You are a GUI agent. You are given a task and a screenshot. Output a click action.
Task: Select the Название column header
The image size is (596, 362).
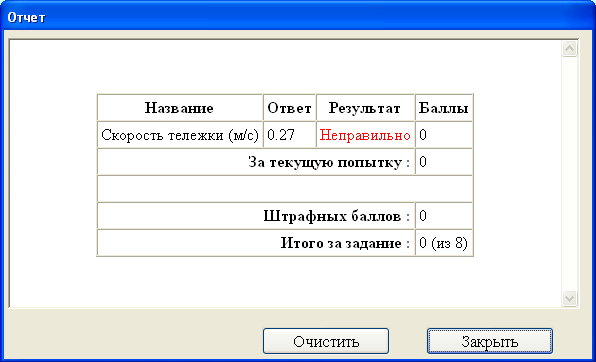coord(179,108)
